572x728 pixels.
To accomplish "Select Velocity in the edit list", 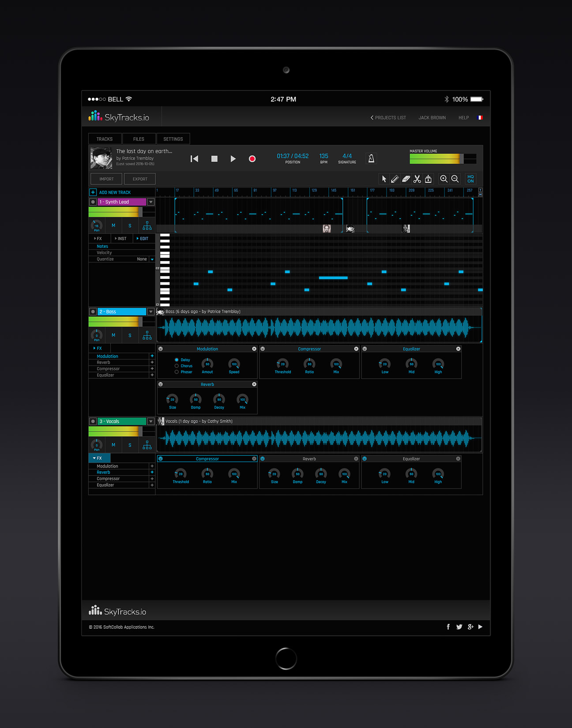I will (x=104, y=253).
